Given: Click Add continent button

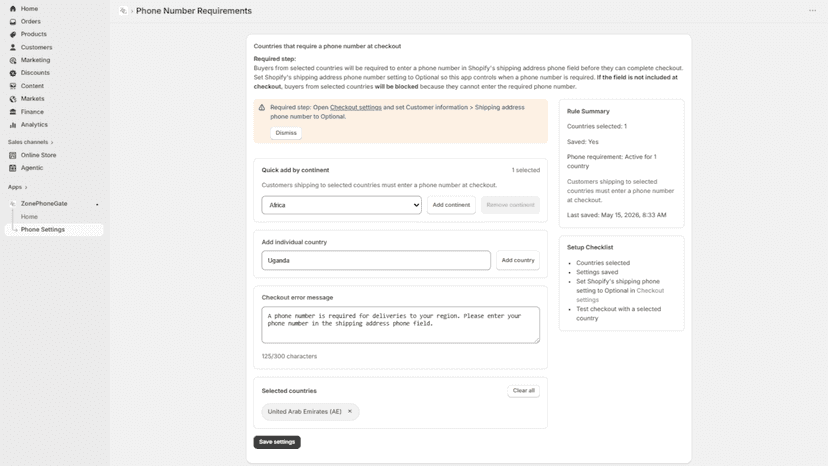Looking at the screenshot, I should pyautogui.click(x=451, y=205).
